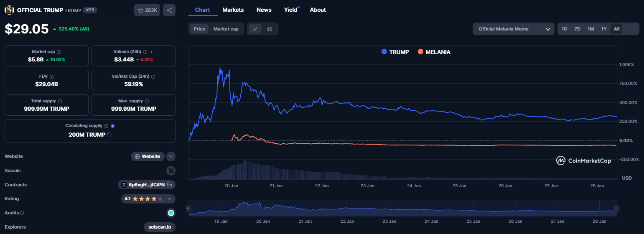Click the OFFICIAL TRUMP coin logo

point(9,10)
